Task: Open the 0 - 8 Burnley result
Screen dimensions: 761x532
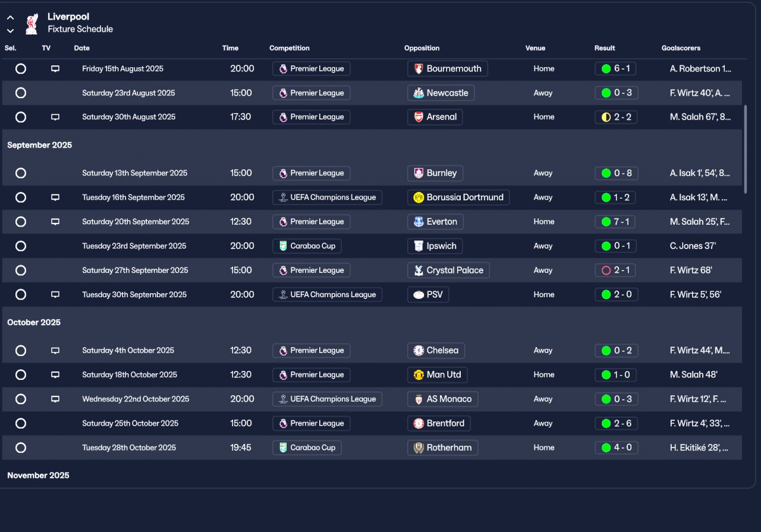Action: click(x=615, y=174)
